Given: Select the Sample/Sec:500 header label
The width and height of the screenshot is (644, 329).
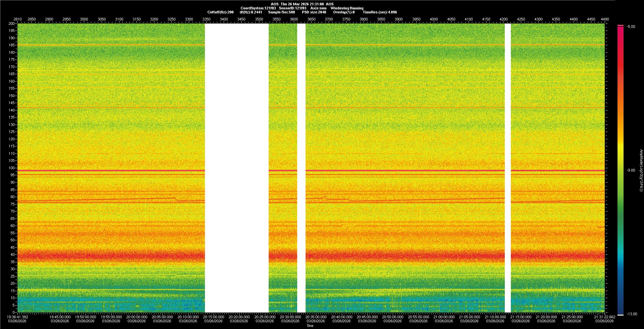Looking at the screenshot, I should tap(281, 12).
